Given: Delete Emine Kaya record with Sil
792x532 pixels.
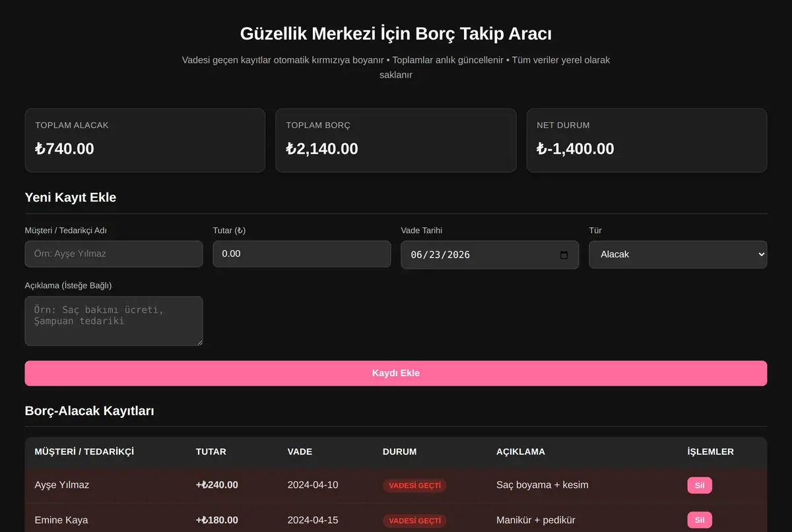Looking at the screenshot, I should [x=700, y=520].
